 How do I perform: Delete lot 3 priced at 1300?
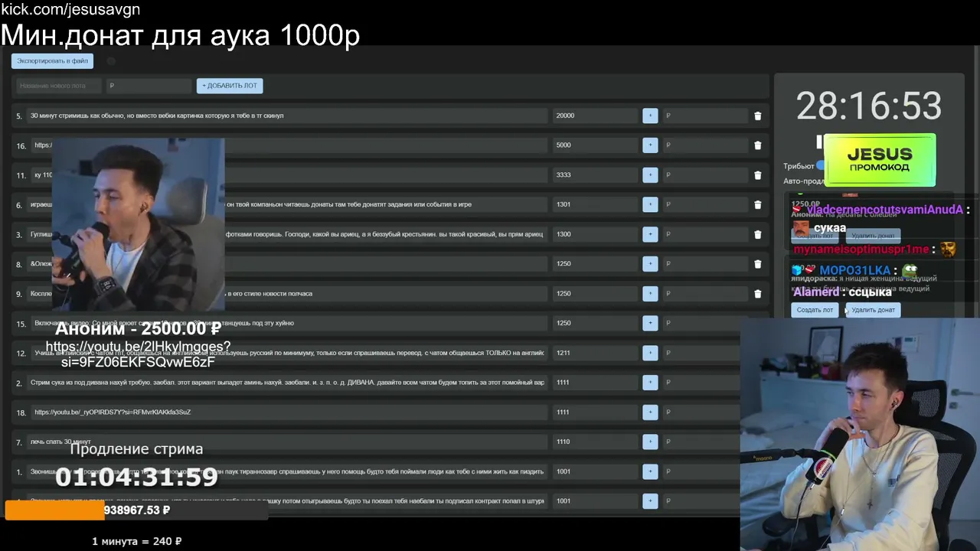click(758, 235)
